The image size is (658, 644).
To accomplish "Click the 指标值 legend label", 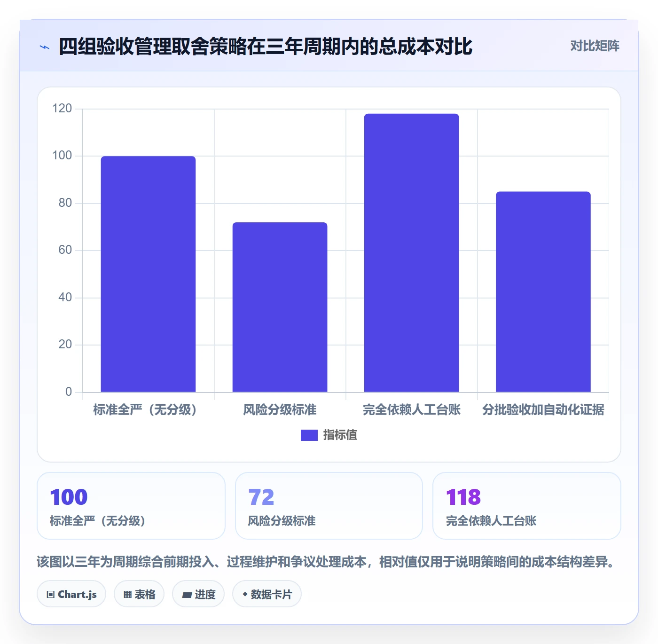I will click(x=340, y=435).
